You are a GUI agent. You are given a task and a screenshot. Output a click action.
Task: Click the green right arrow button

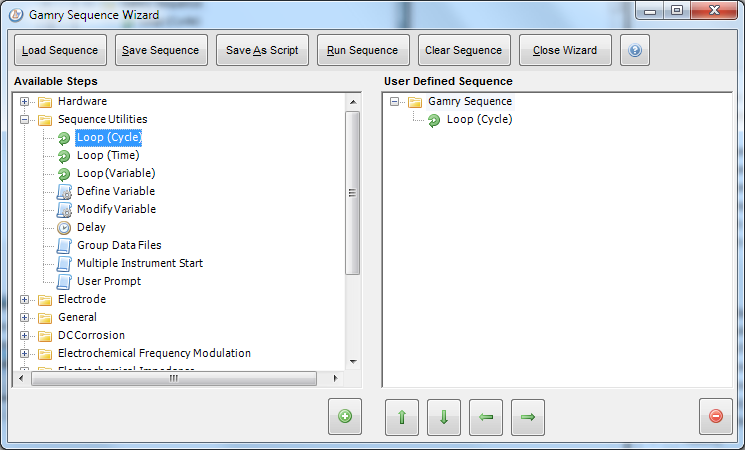pyautogui.click(x=528, y=417)
